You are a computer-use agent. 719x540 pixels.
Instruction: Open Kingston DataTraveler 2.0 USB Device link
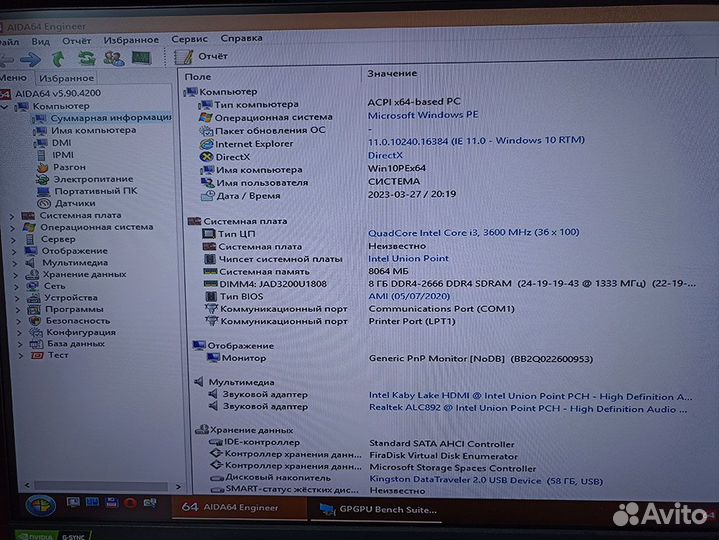click(x=486, y=480)
